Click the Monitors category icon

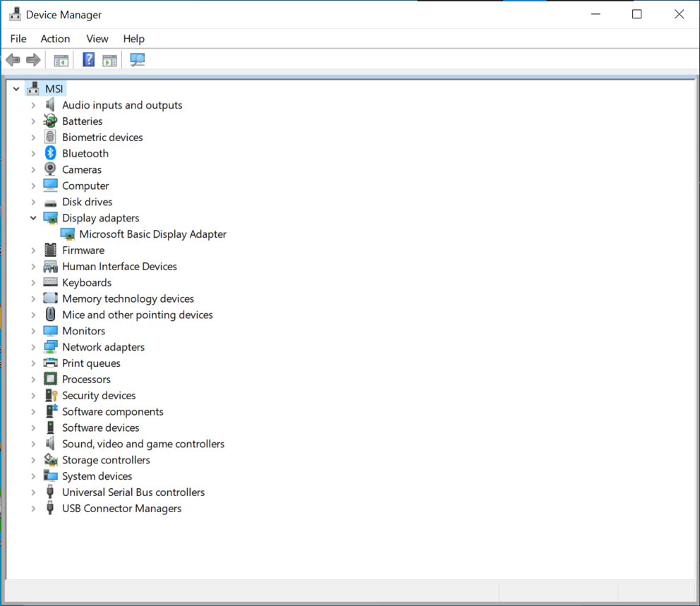pos(50,330)
